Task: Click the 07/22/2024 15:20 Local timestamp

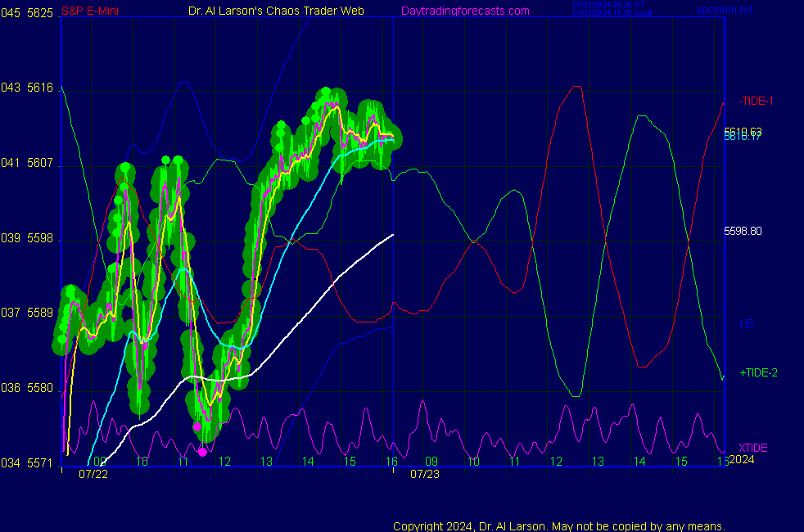Action: (612, 13)
